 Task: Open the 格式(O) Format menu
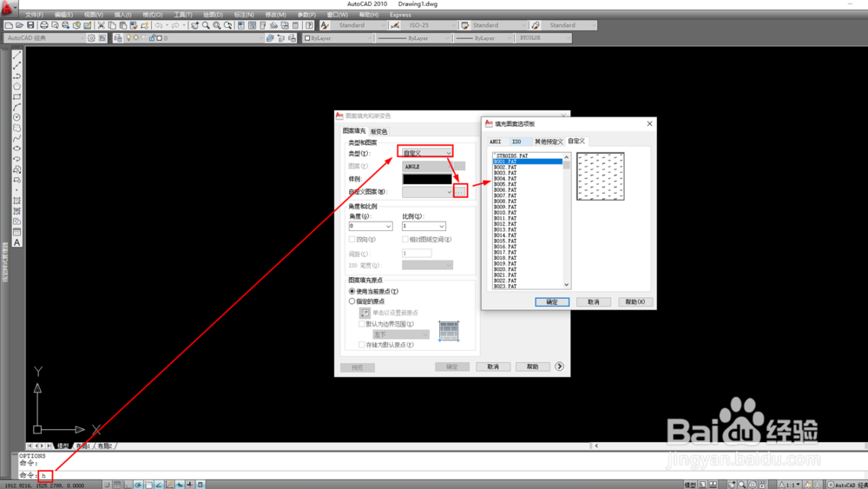pos(152,15)
